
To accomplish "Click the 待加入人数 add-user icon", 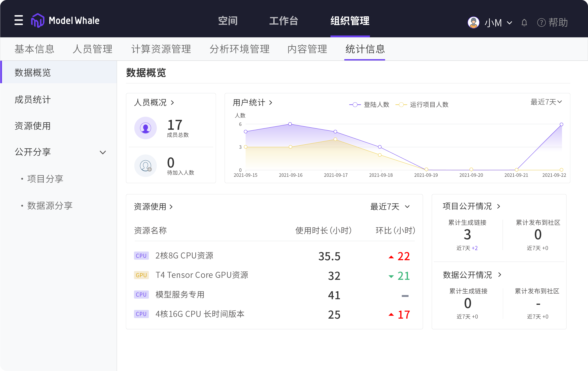I will (146, 166).
